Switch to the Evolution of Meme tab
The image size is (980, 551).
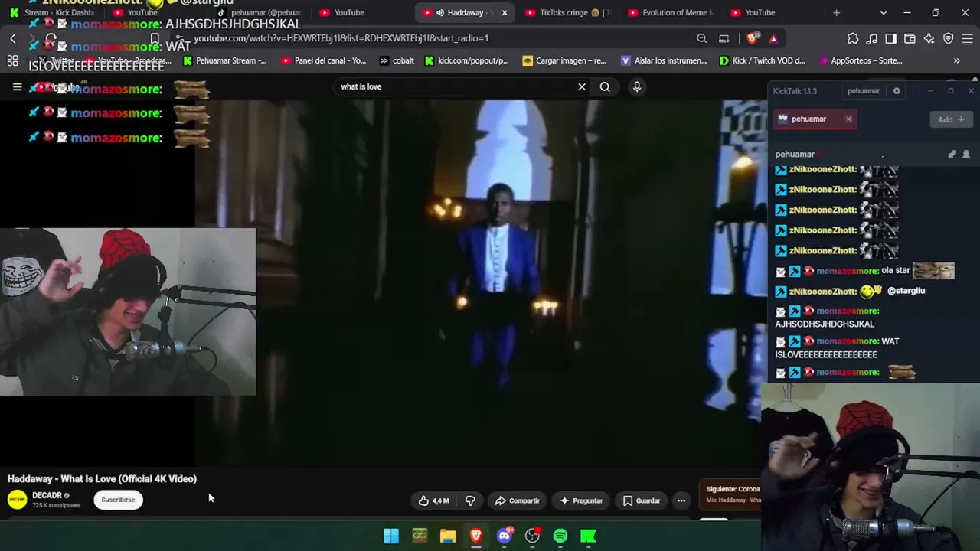[671, 13]
